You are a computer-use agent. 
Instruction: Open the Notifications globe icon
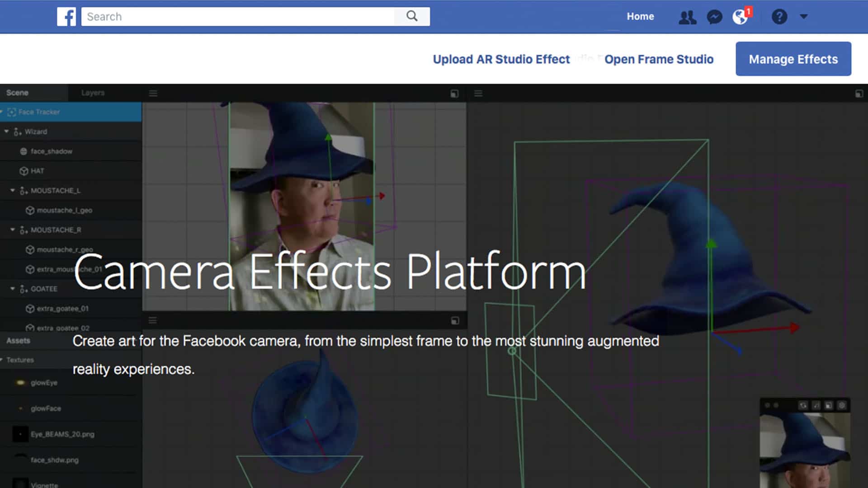740,17
